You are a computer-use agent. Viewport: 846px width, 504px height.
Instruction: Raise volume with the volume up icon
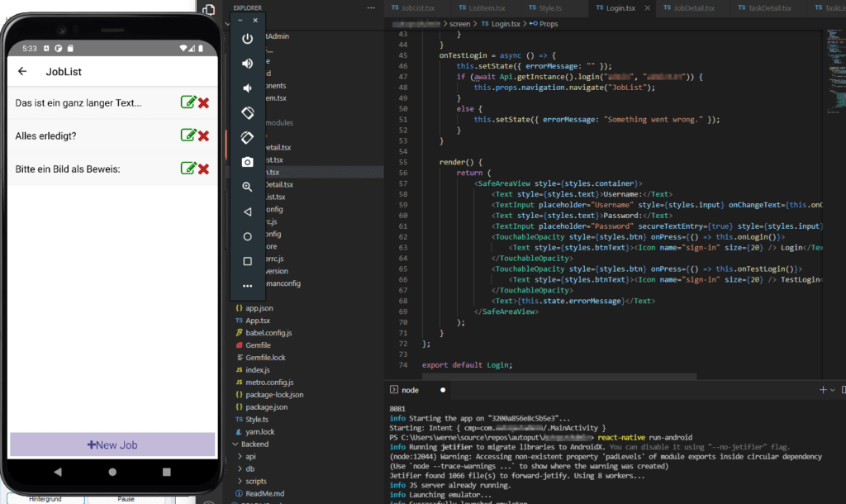[x=247, y=63]
